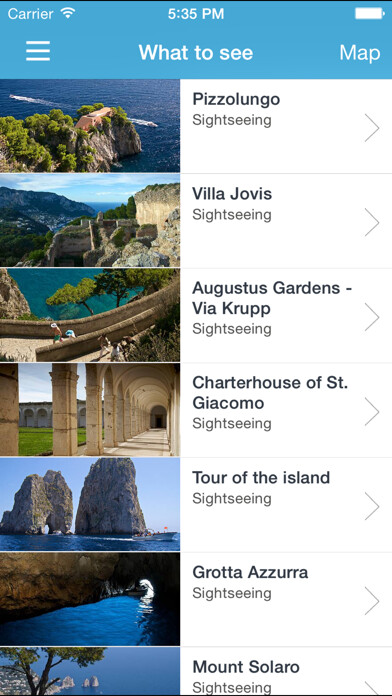Tap the Map button
The image size is (392, 696).
click(x=360, y=53)
